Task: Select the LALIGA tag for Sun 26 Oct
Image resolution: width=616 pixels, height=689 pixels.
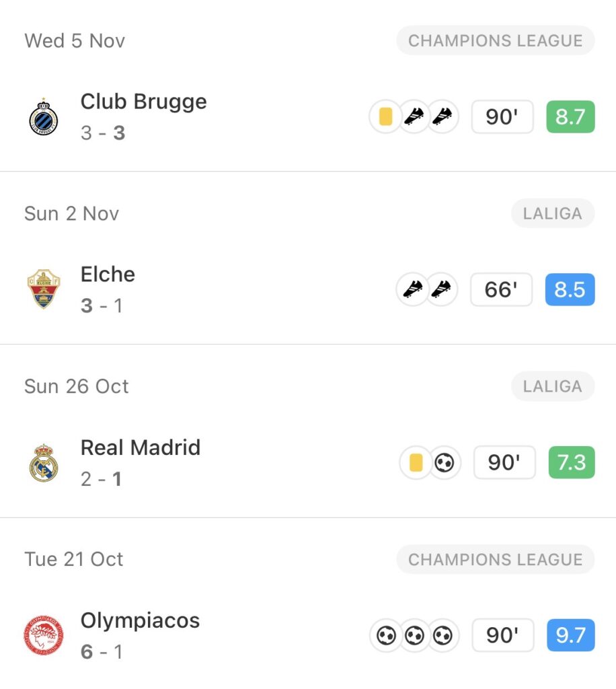Action: [553, 386]
